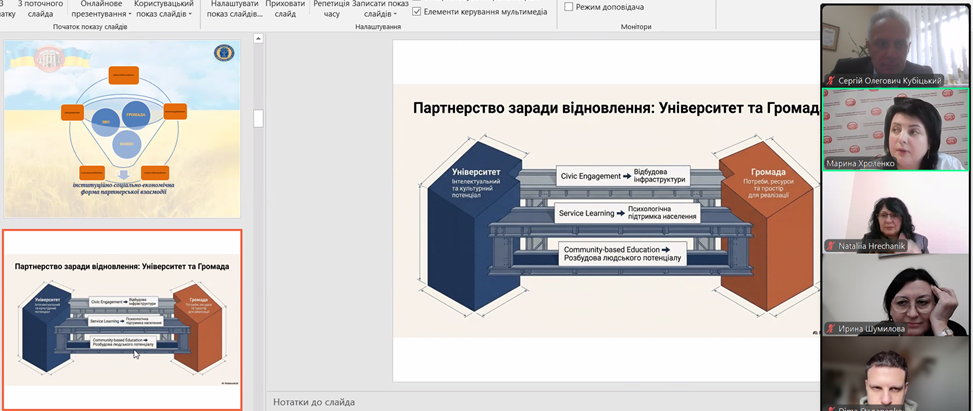Select the wheat-field partnership diagram slide thumbnail

click(x=121, y=129)
